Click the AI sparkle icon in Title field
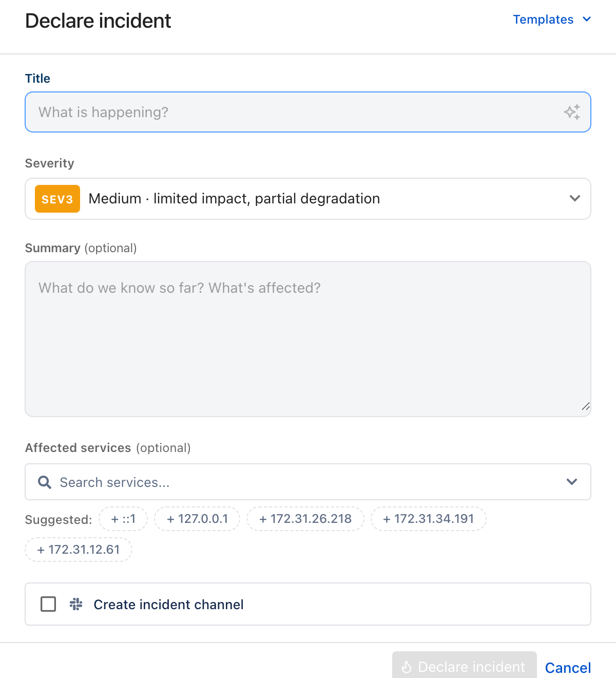Image resolution: width=616 pixels, height=678 pixels. click(572, 112)
